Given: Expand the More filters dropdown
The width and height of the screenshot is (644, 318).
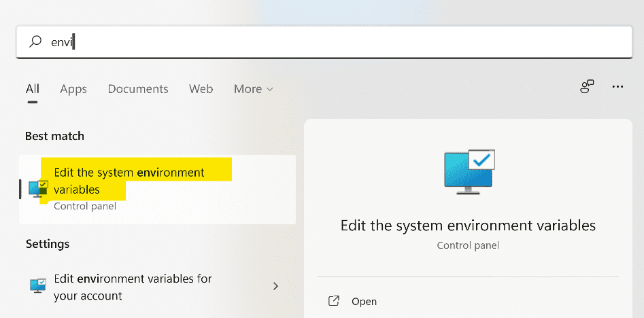Looking at the screenshot, I should coord(248,89).
